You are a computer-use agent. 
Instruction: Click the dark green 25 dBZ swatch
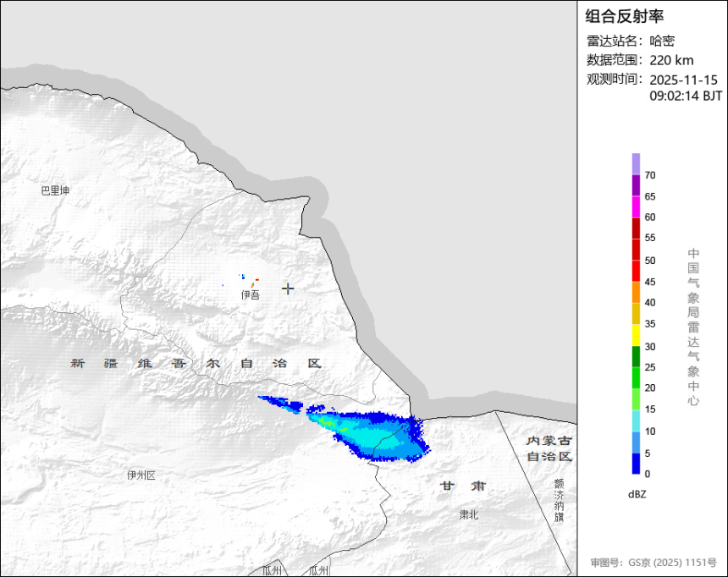(x=636, y=356)
